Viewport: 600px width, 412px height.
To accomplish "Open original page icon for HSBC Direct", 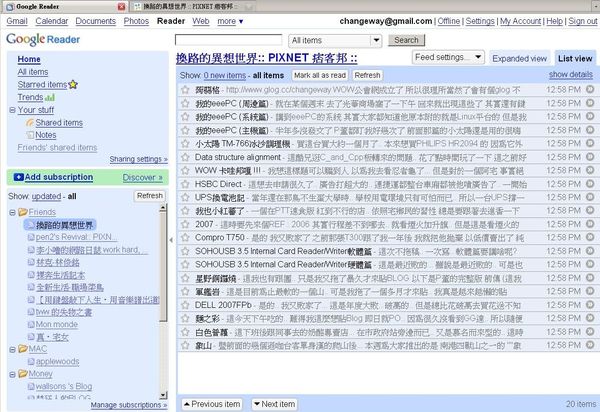I will tap(590, 183).
